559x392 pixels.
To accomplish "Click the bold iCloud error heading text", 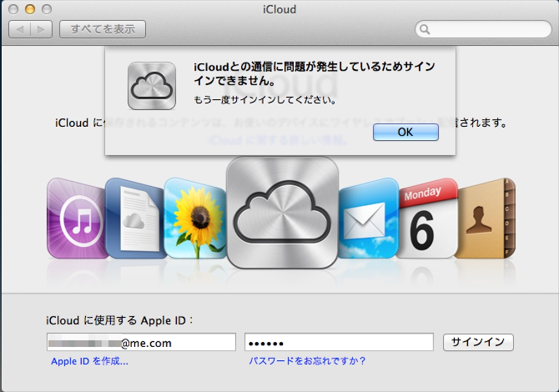I will coord(314,74).
